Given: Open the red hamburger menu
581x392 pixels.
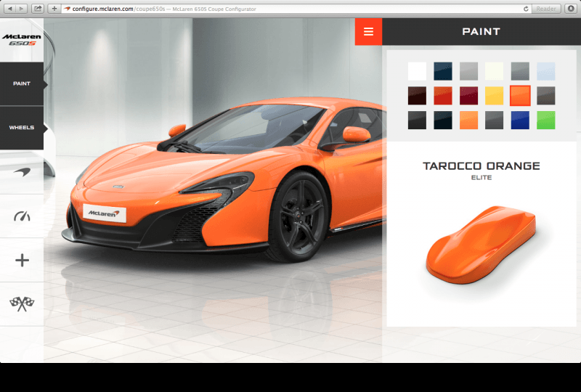Looking at the screenshot, I should click(x=368, y=31).
